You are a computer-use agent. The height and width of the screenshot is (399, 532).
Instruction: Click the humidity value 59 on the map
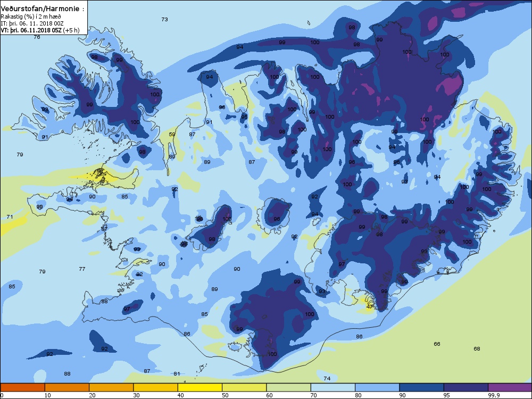[x=172, y=135]
